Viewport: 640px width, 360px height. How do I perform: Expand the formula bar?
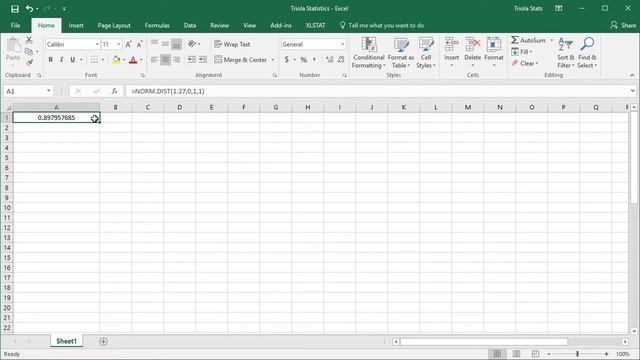pyautogui.click(x=633, y=91)
